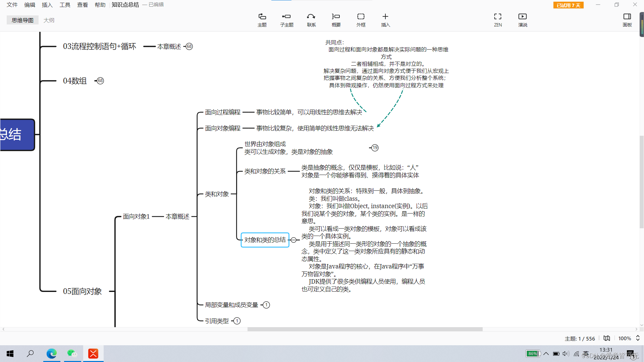The image size is (644, 362).
Task: Select 04数组 topic
Action: (x=75, y=81)
